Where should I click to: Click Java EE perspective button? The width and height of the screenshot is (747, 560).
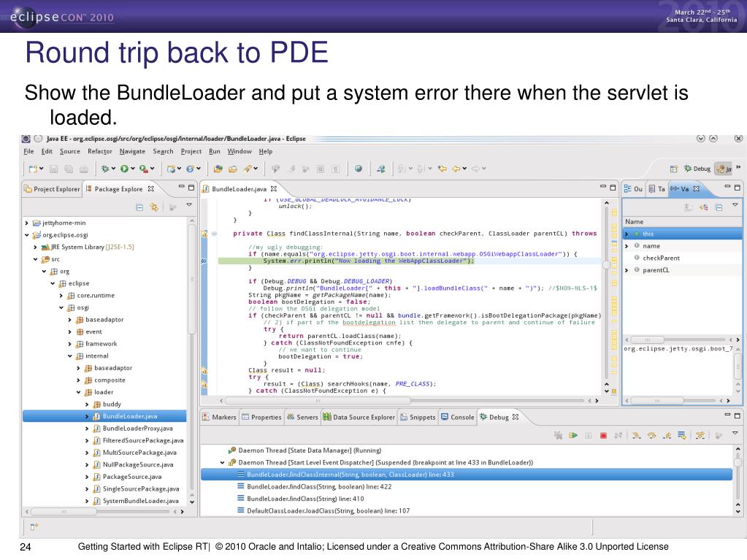click(x=724, y=169)
